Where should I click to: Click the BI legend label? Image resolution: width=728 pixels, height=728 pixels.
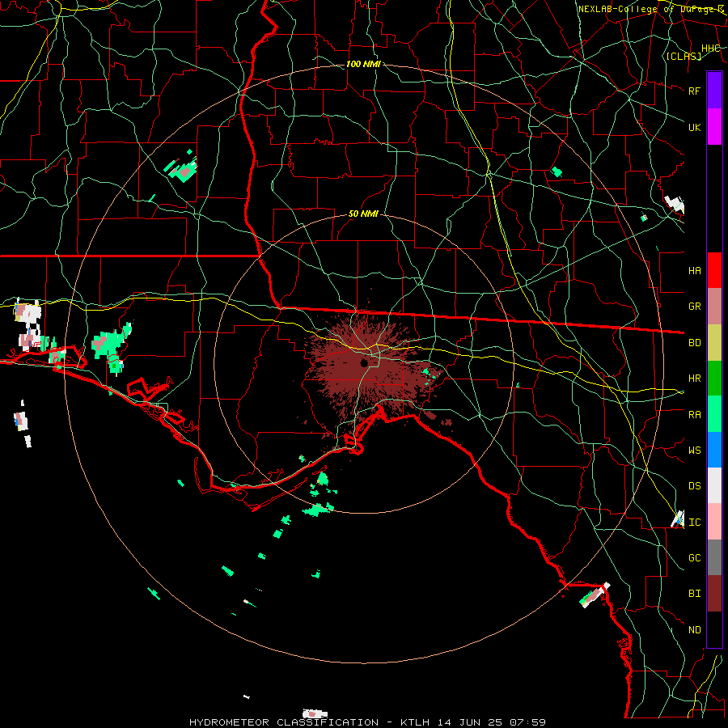click(x=694, y=594)
